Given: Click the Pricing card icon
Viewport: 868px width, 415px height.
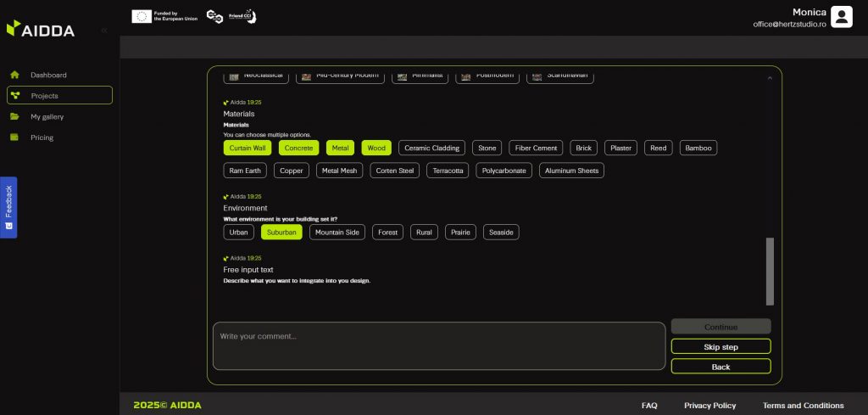Looking at the screenshot, I should [x=14, y=137].
